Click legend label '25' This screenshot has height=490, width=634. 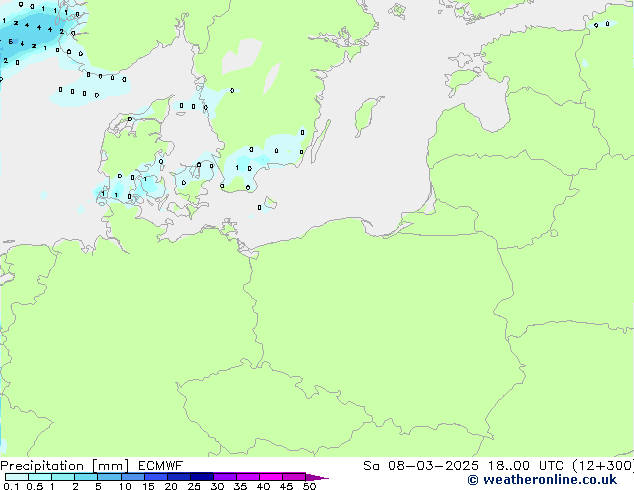tap(194, 486)
